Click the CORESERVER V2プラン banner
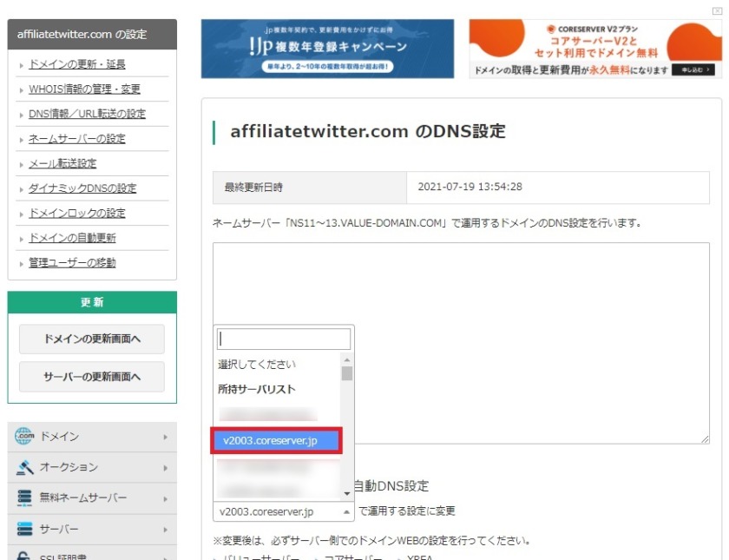Screen dimensions: 729x560 595,49
